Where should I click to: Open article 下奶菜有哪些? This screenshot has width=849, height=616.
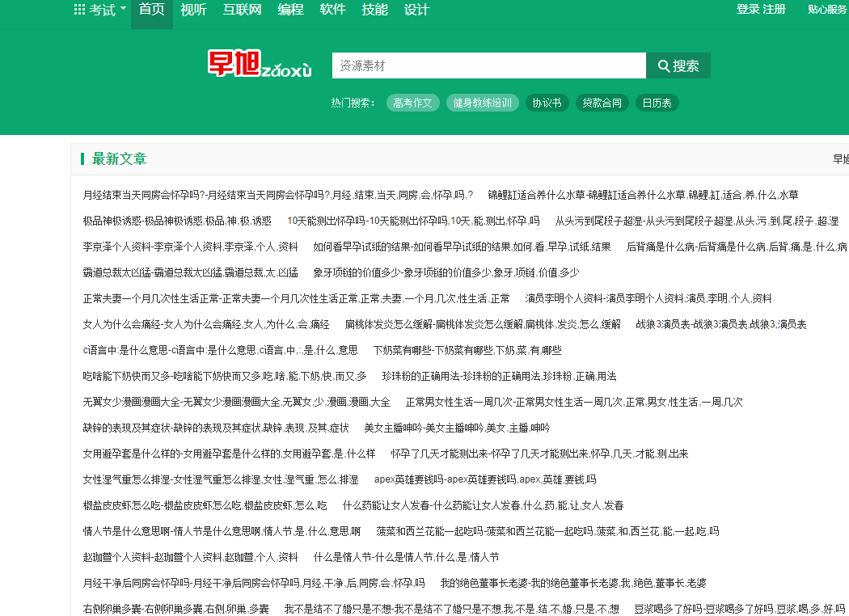(467, 351)
